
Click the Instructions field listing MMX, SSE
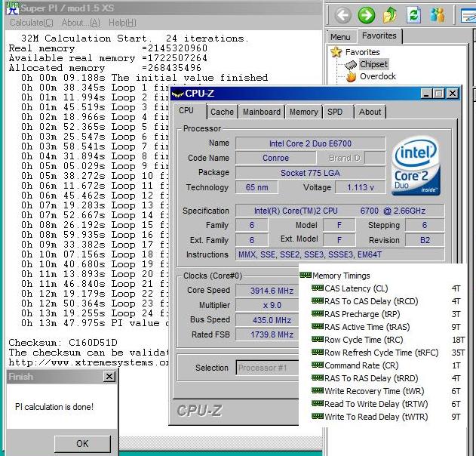339,254
